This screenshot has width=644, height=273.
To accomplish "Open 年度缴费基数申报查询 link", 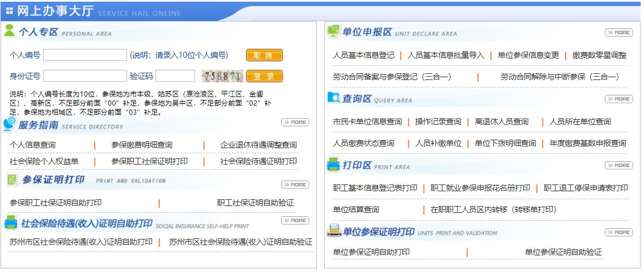I will (588, 143).
